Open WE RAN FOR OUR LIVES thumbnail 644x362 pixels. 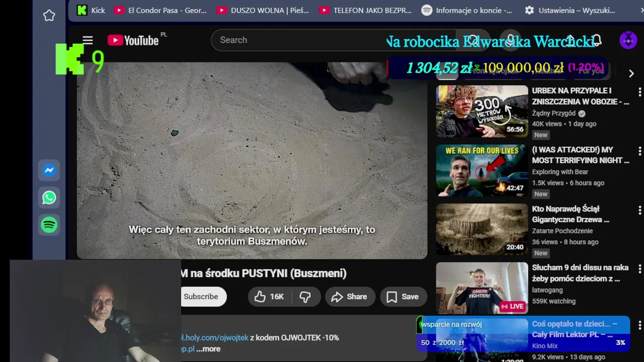click(x=482, y=170)
